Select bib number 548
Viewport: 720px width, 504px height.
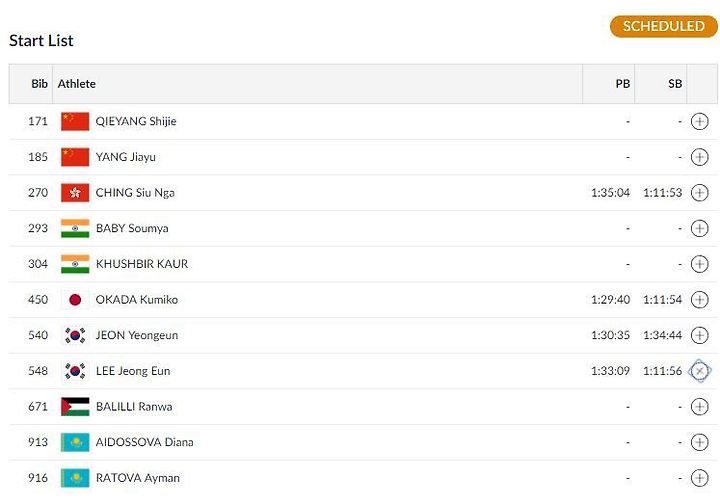[38, 371]
